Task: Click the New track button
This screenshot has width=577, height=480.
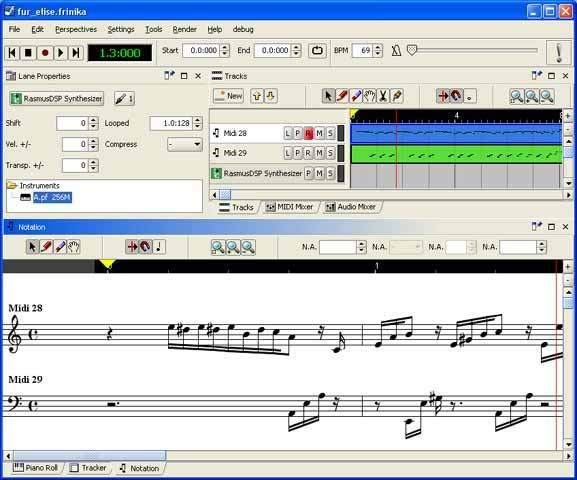Action: point(228,96)
